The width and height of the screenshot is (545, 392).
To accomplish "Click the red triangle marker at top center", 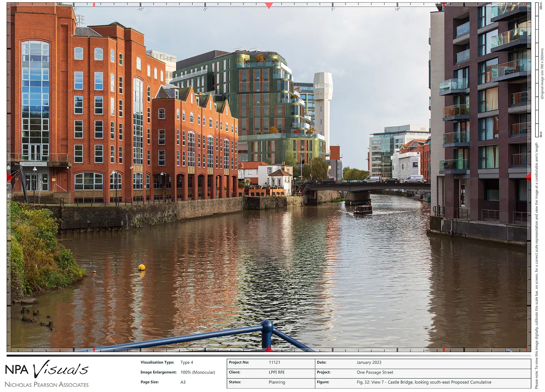I will [x=269, y=6].
